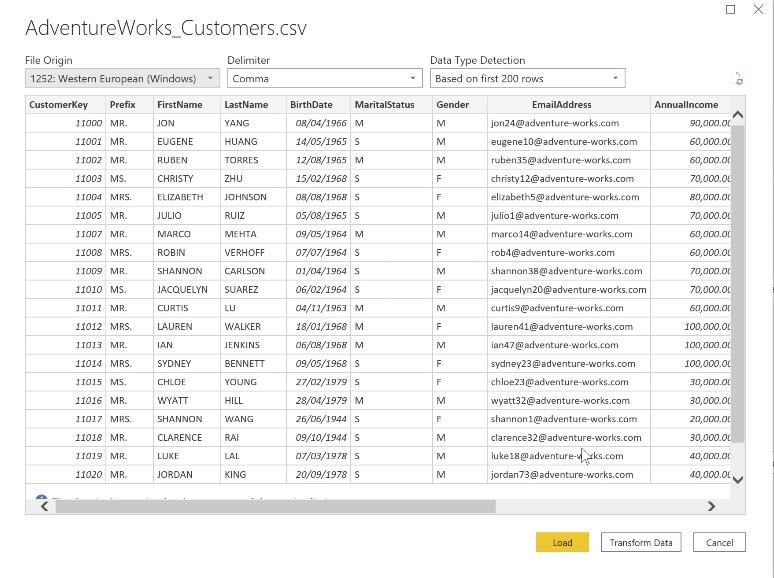Click first name cell JULIO
The height and width of the screenshot is (578, 774).
click(187, 216)
